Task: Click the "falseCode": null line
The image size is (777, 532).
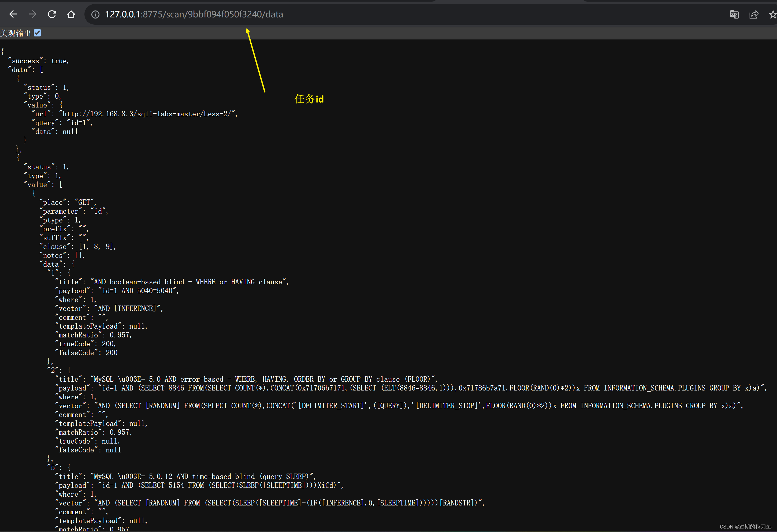Action: tap(88, 450)
